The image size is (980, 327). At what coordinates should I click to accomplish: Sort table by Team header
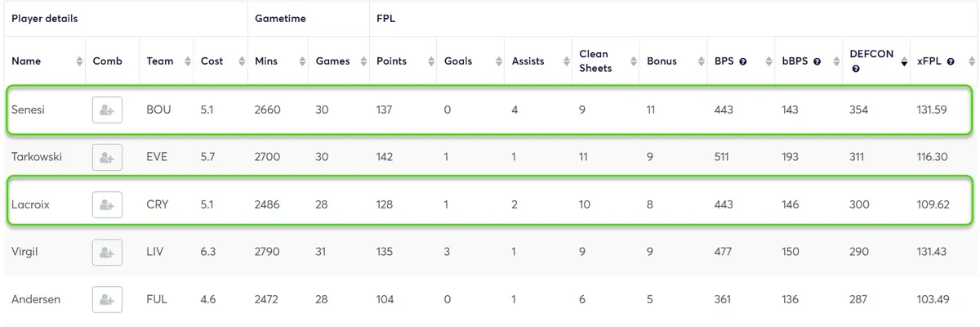[160, 61]
